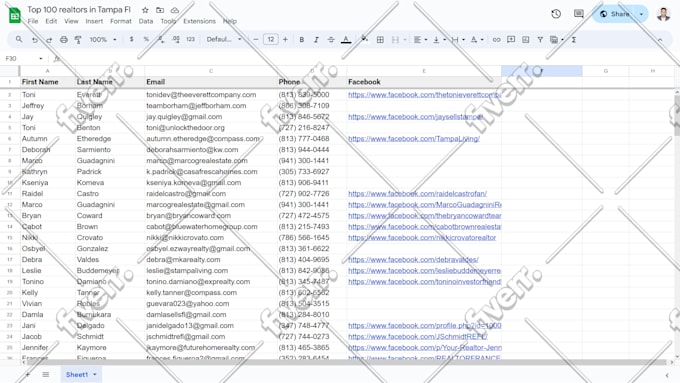Open the JSchmidtREFL Facebook link
680x383 pixels.
[418, 336]
